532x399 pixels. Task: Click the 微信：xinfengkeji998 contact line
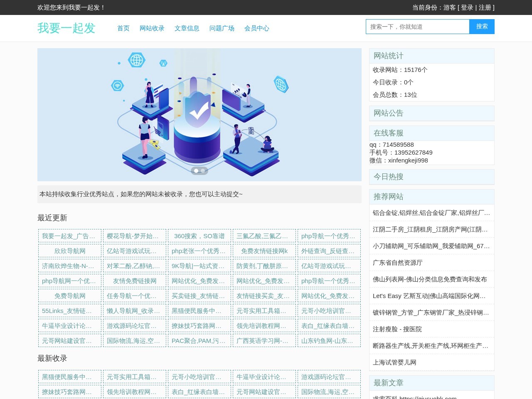(399, 160)
